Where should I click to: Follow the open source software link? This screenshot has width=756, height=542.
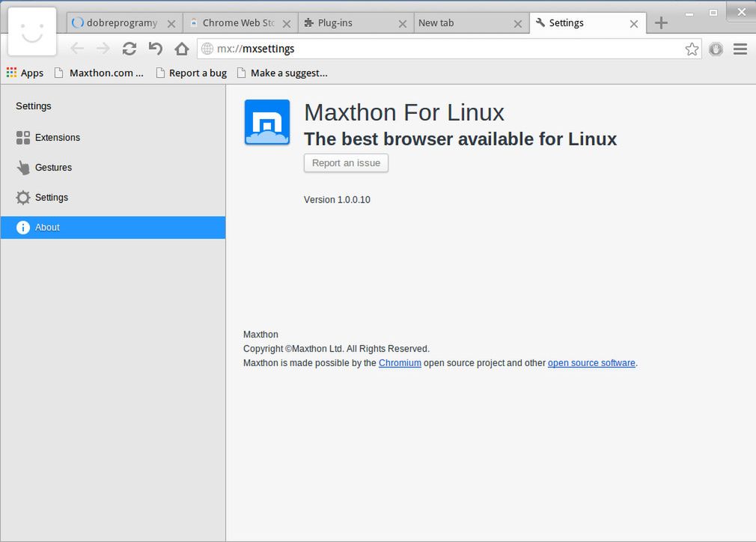[x=591, y=363]
